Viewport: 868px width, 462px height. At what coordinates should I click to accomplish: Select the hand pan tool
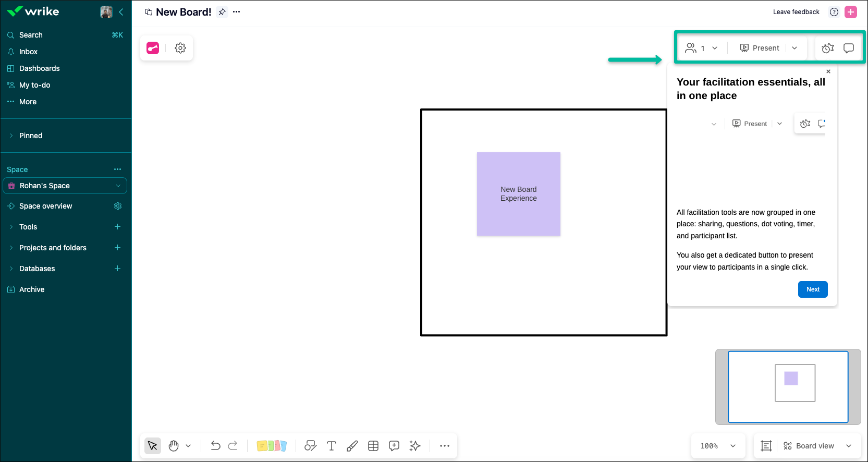(174, 446)
